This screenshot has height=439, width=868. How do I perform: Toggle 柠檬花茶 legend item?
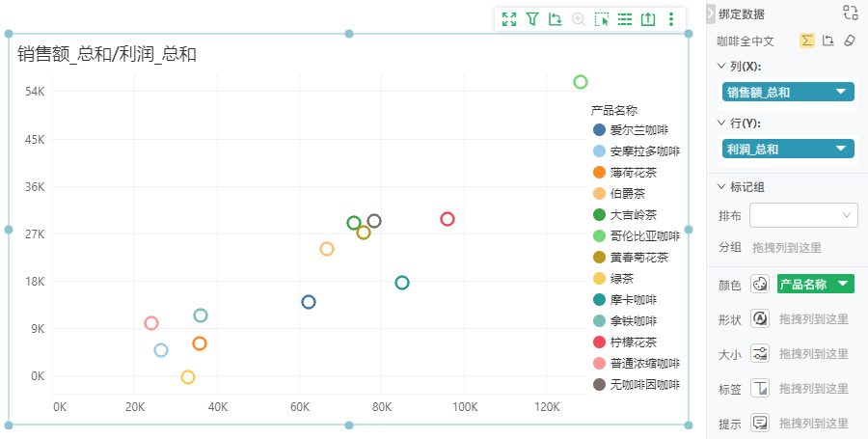click(624, 343)
